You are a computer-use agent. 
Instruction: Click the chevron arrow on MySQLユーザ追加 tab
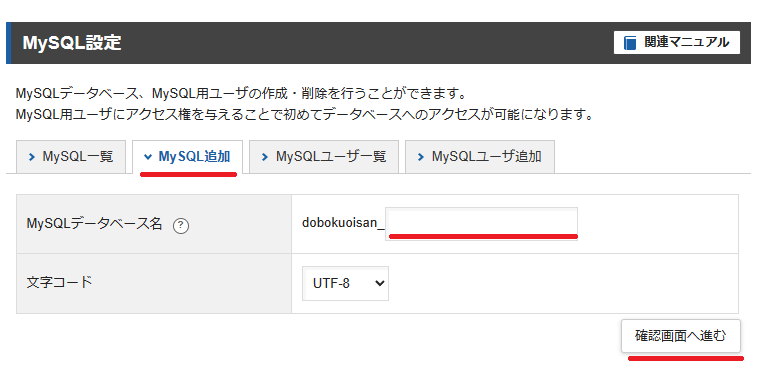coord(421,157)
